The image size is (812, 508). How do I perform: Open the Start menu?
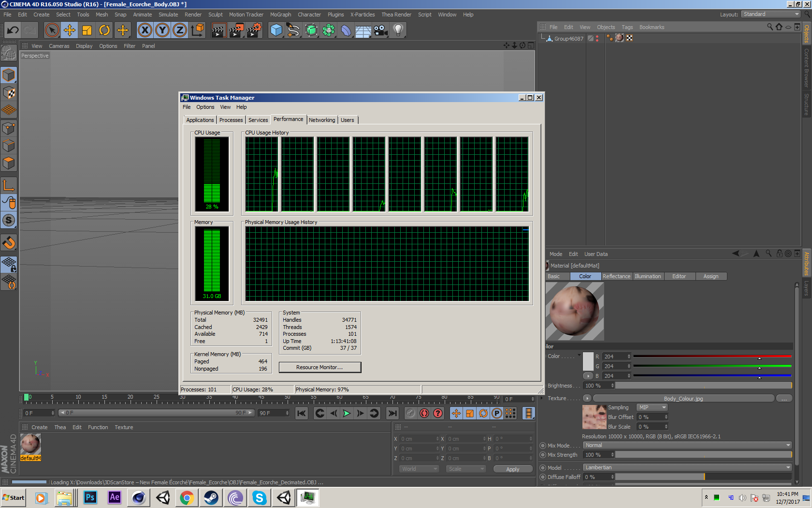click(13, 497)
